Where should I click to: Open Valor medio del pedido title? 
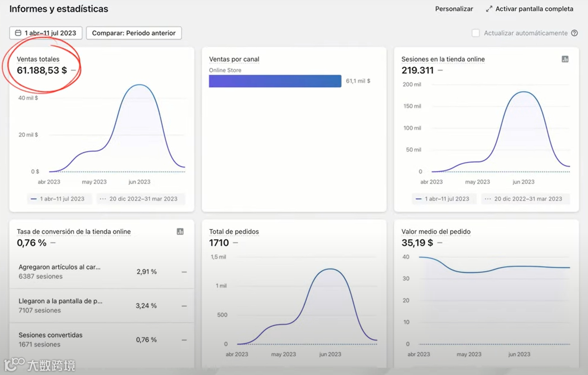coord(436,231)
